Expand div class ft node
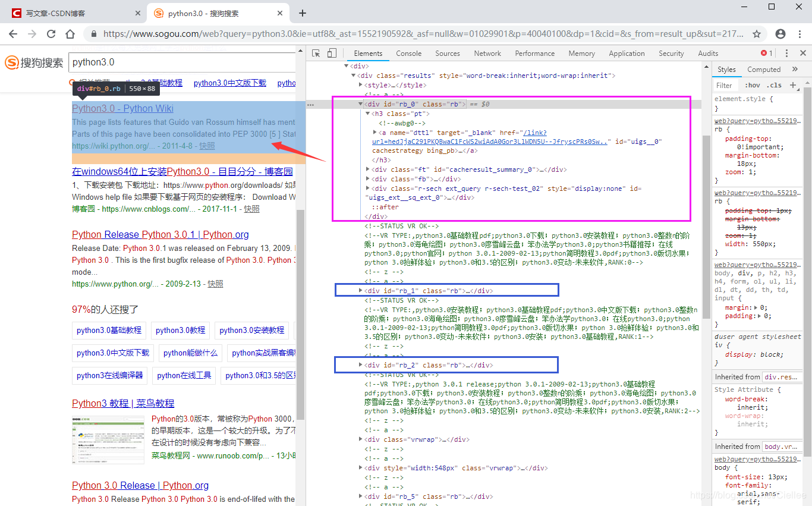 coord(368,169)
